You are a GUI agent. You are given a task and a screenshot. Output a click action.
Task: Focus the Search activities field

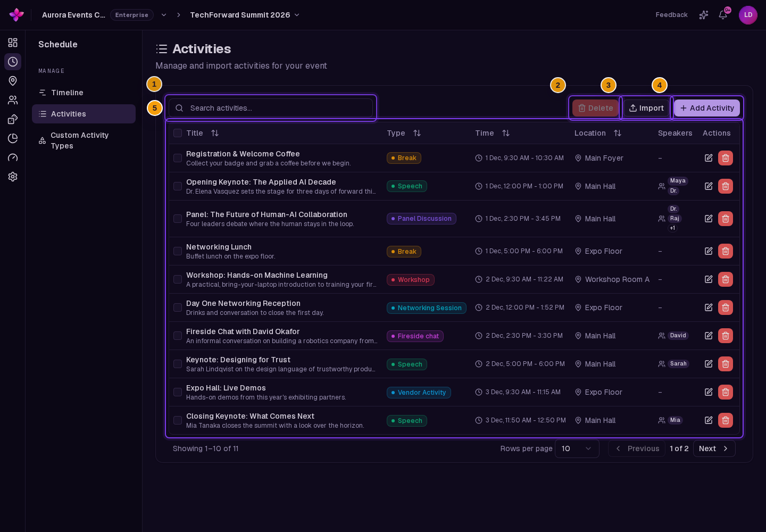[x=271, y=108]
